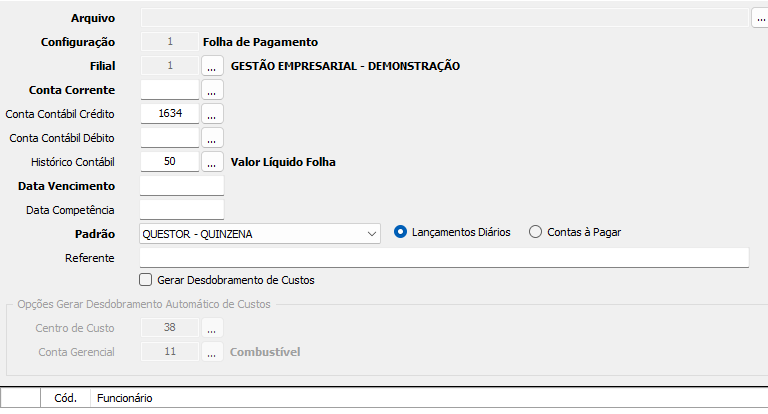
Task: Enable Gerar Desdobramento de Custos checkbox
Action: [146, 280]
